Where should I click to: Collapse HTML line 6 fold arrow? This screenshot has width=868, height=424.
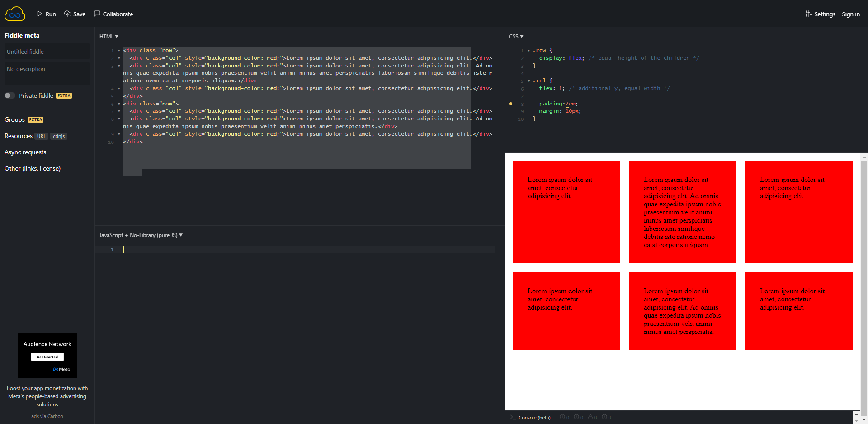point(119,104)
